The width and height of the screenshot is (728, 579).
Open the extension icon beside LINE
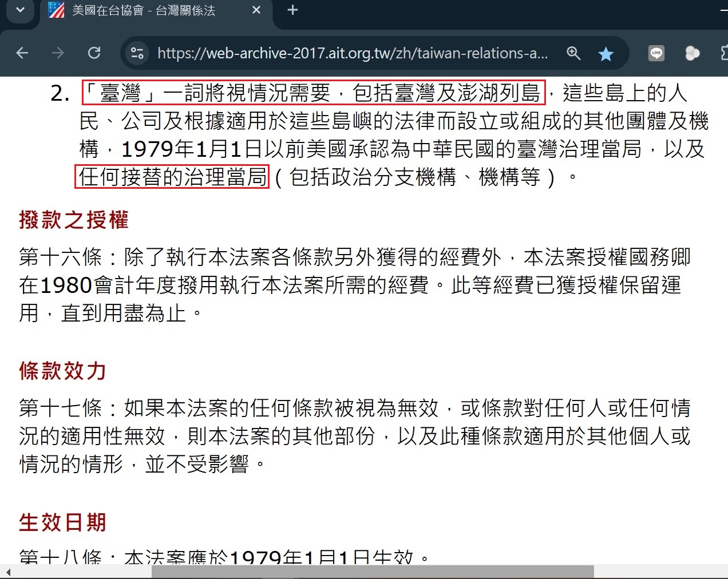[693, 53]
